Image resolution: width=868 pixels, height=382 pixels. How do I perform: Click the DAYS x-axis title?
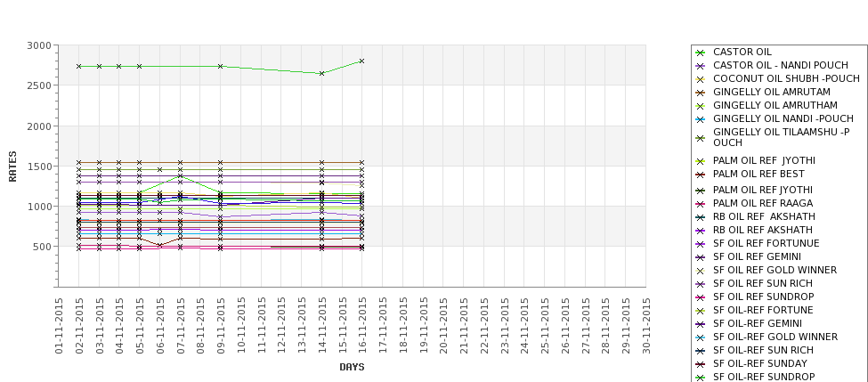[352, 367]
